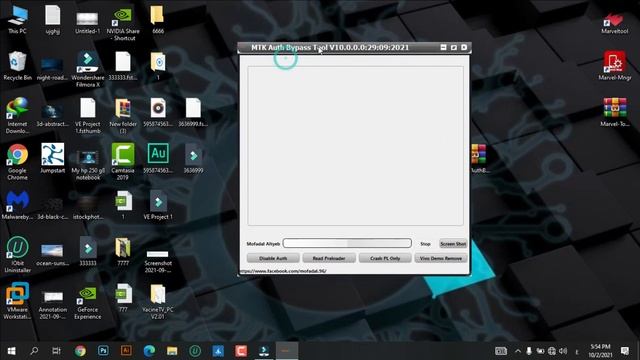Select the VE Project 1 Filmora file
The image size is (640, 360).
point(158,205)
